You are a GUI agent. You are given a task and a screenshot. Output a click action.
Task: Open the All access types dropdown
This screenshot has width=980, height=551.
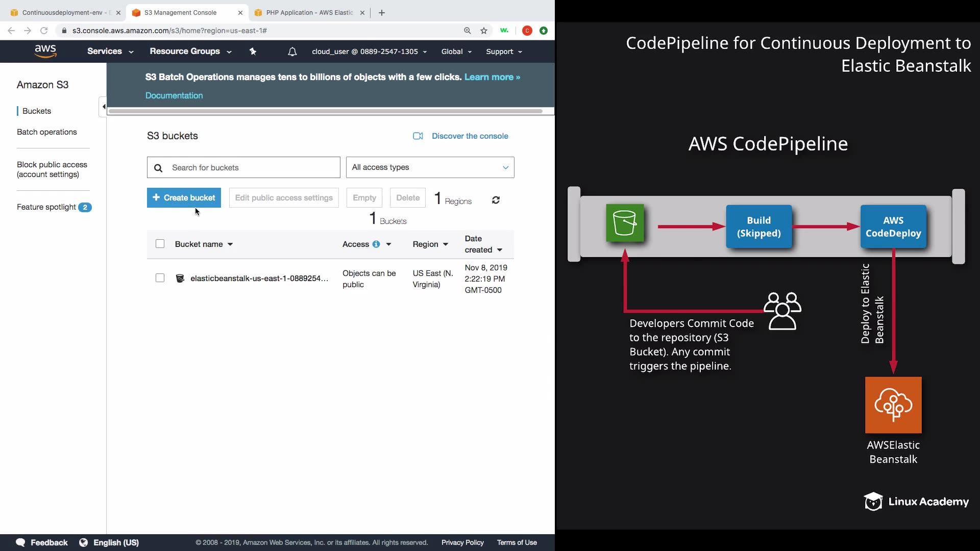coord(430,167)
